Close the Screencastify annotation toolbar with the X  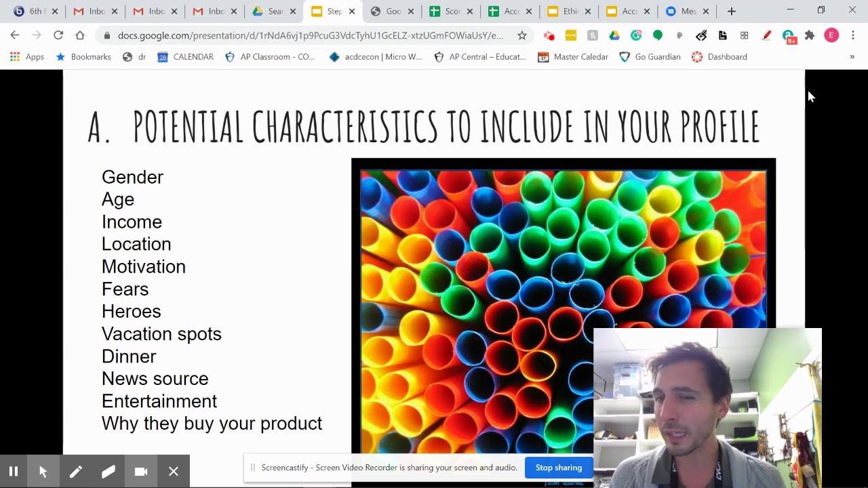pos(173,470)
